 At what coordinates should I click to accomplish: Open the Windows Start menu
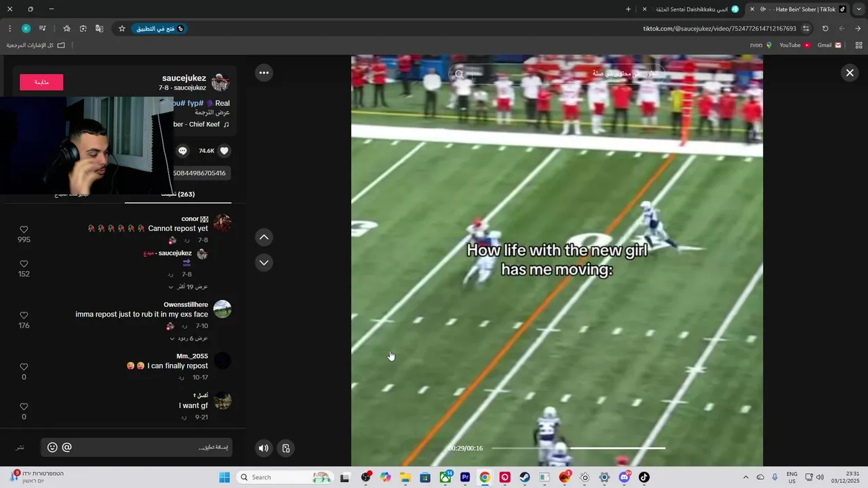coord(224,477)
